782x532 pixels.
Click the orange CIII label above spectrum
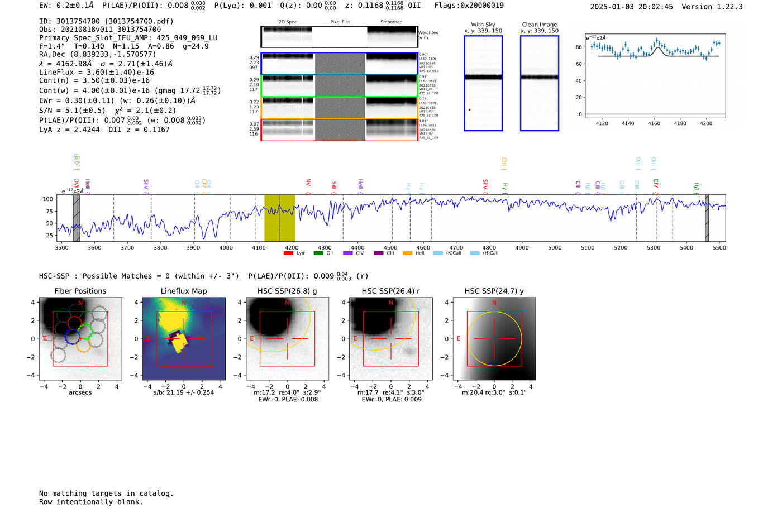(x=504, y=163)
